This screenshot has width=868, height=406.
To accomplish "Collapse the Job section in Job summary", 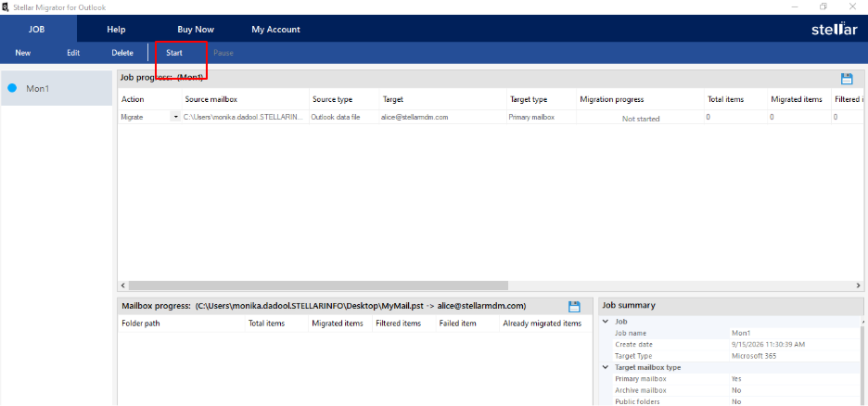I will tap(605, 322).
